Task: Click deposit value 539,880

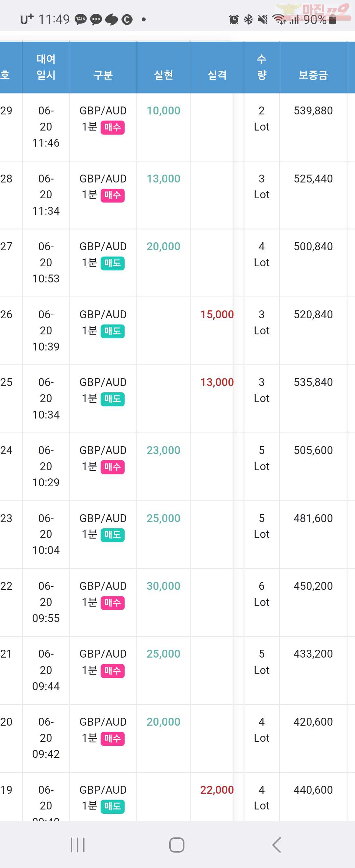Action: coord(313,110)
